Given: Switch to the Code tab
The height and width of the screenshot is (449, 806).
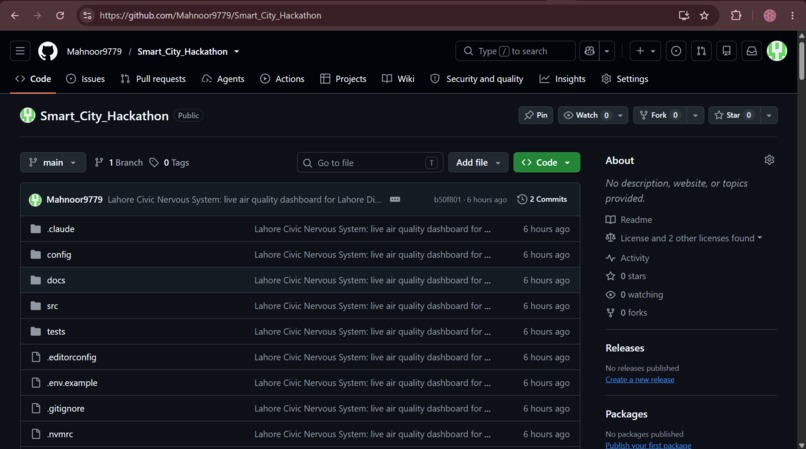Looking at the screenshot, I should (x=33, y=79).
